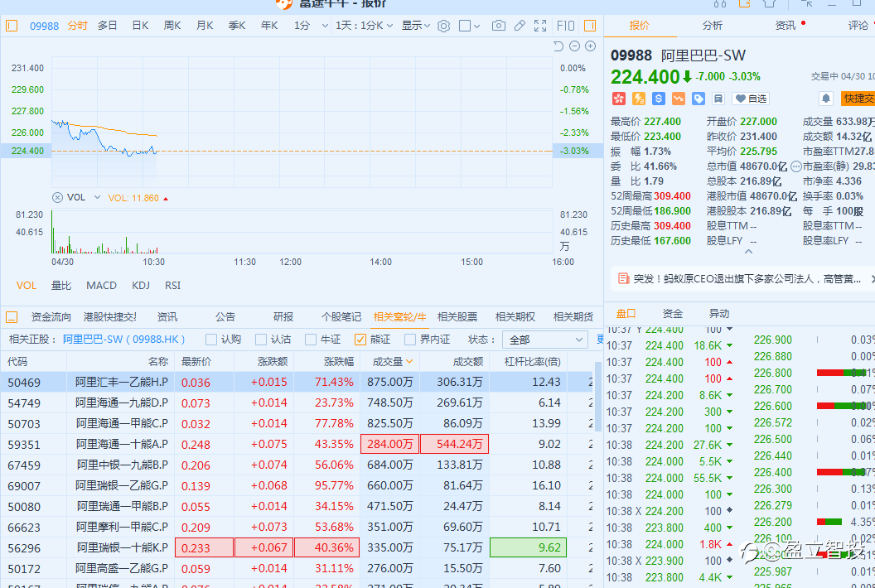Switch to 周K weekly chart

172,26
